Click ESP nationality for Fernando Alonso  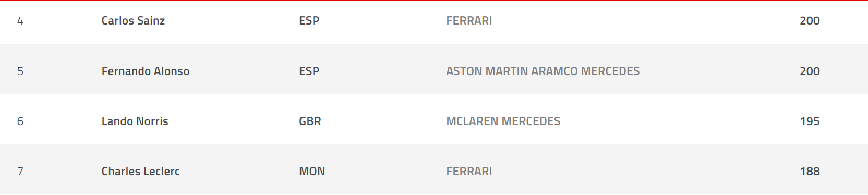click(x=309, y=71)
